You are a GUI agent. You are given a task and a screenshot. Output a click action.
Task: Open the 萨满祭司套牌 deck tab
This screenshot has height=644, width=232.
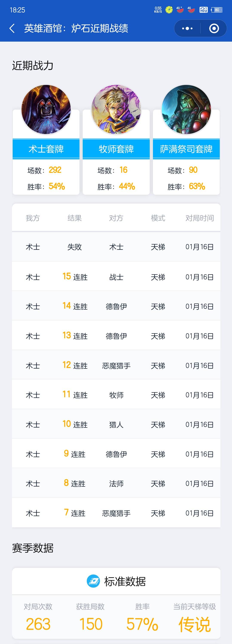pos(186,149)
